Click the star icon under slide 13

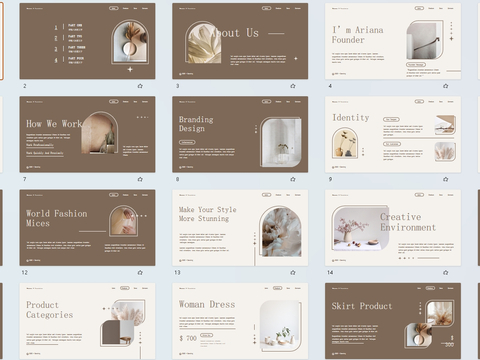(x=293, y=273)
